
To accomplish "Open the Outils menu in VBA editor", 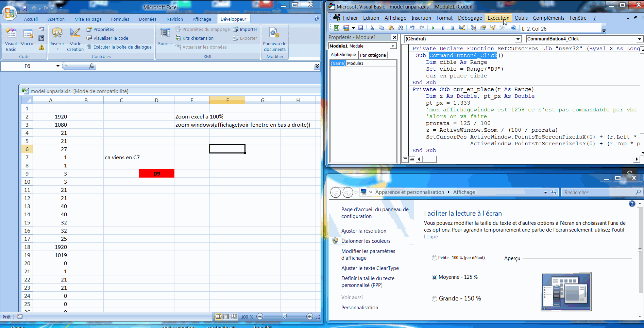I will [x=521, y=18].
